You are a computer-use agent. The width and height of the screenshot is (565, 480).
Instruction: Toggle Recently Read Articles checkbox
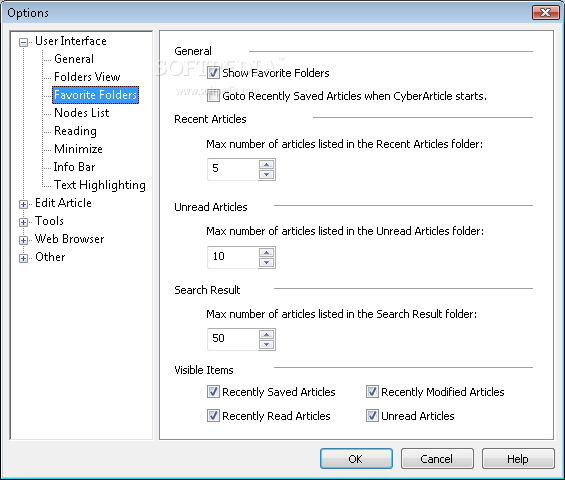[x=213, y=416]
